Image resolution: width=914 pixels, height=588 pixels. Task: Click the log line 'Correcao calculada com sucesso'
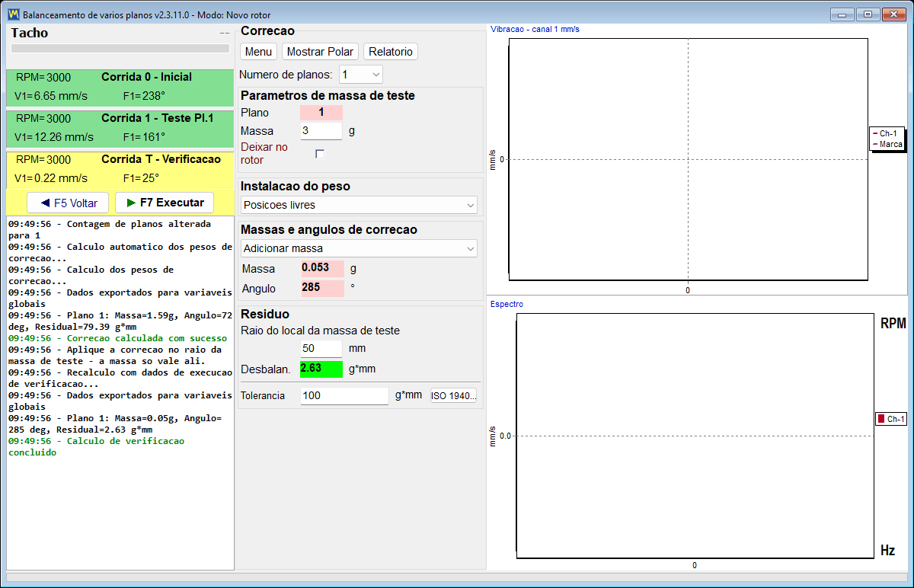118,338
